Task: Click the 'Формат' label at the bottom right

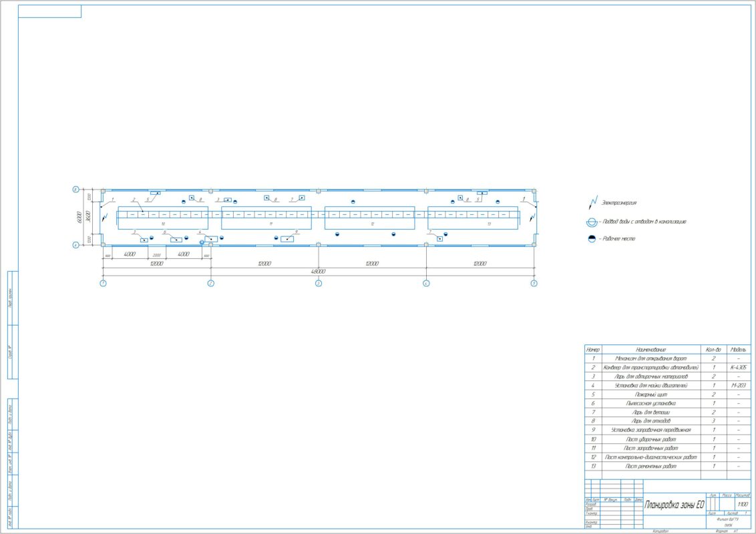Action: (722, 531)
